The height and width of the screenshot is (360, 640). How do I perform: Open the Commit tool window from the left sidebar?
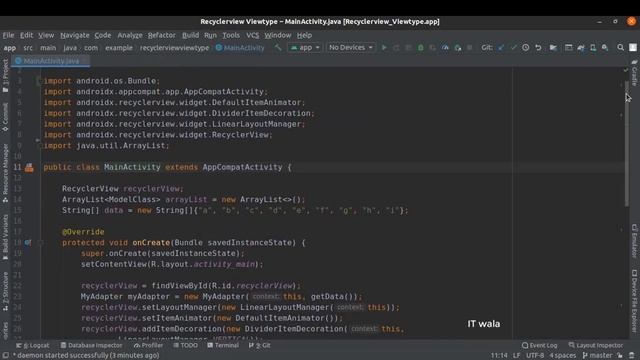tap(5, 117)
